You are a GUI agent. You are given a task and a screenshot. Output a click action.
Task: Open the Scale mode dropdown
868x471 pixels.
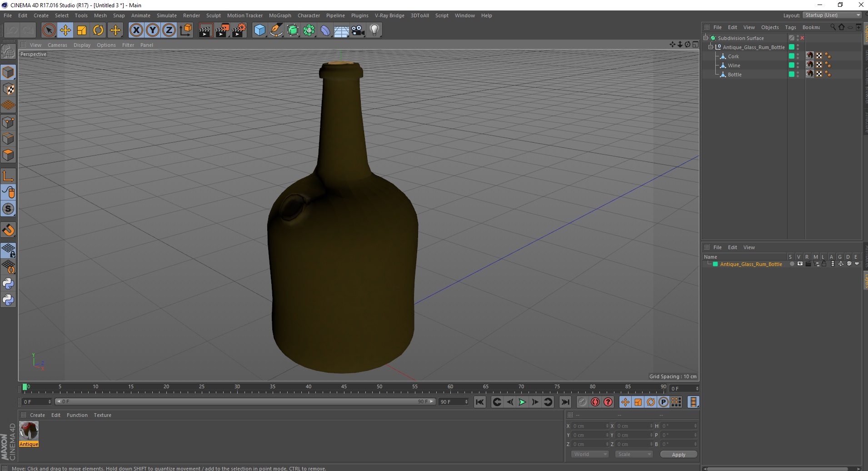634,454
